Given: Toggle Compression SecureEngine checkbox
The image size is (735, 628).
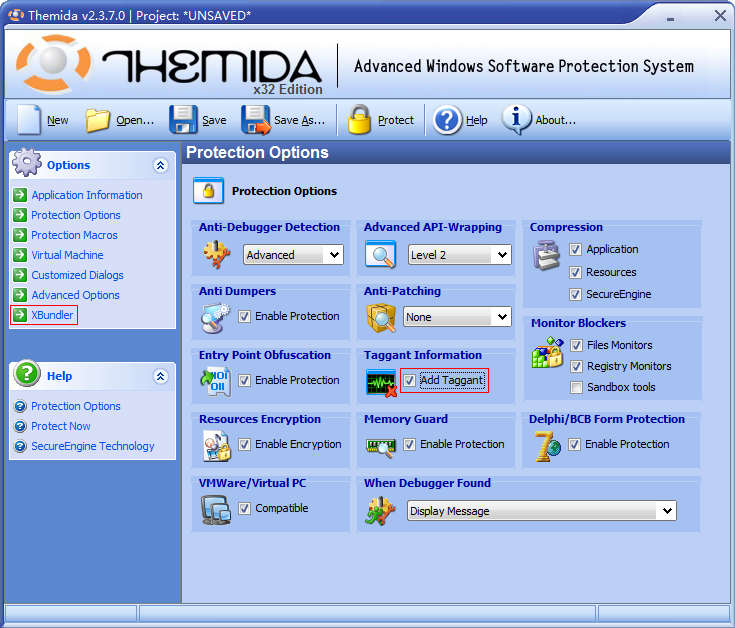Looking at the screenshot, I should 576,294.
